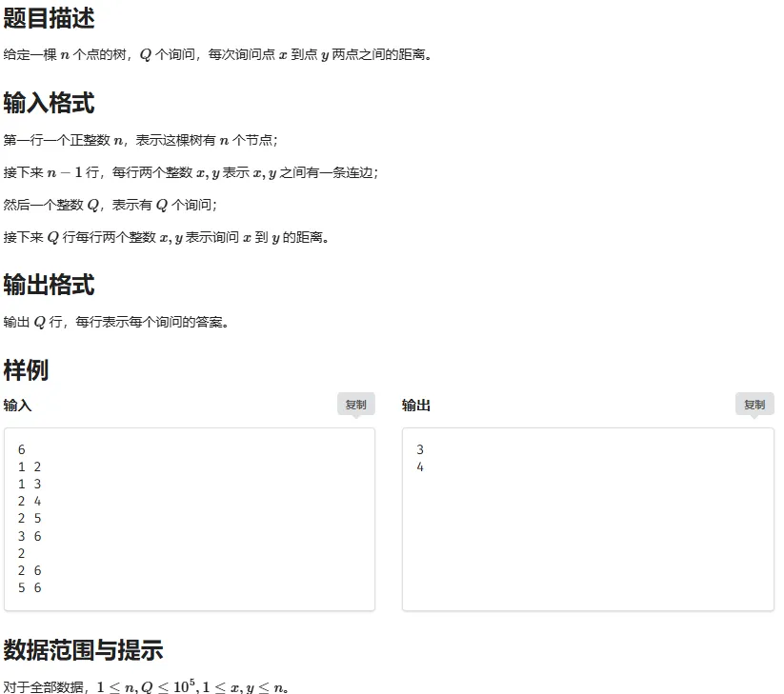Click the sample input line "1 3"

click(30, 484)
